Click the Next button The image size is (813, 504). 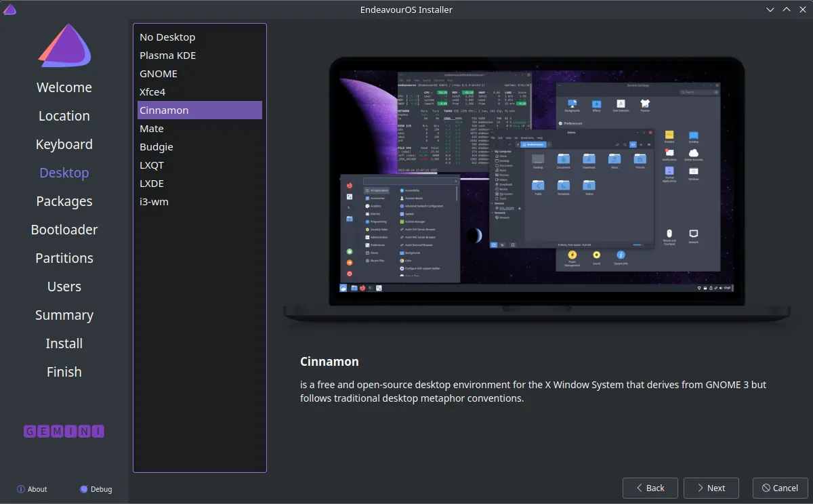[711, 488]
